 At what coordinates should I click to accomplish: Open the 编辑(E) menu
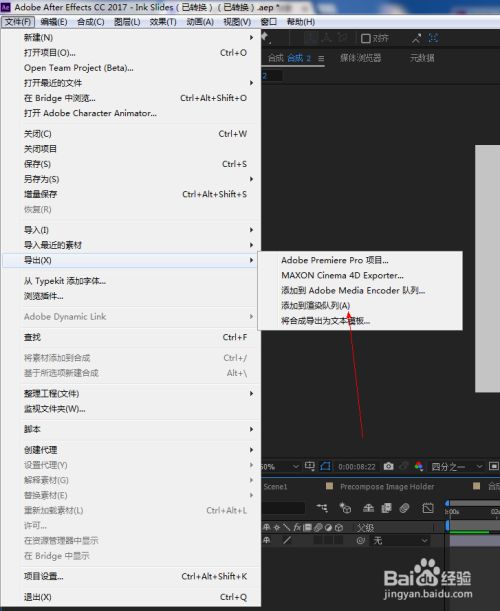(54, 22)
